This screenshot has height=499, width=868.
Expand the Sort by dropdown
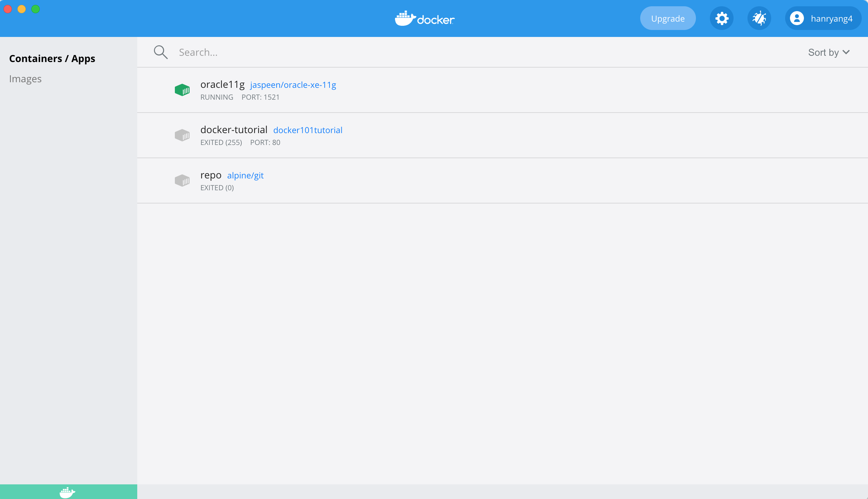[x=829, y=52]
